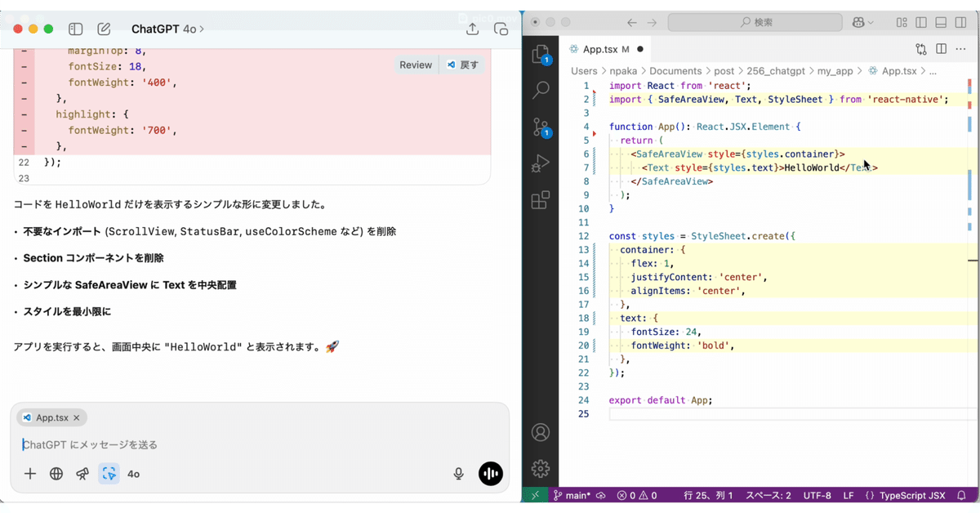Toggle the dictation microphone in ChatGPT
The height and width of the screenshot is (513, 980).
point(458,474)
